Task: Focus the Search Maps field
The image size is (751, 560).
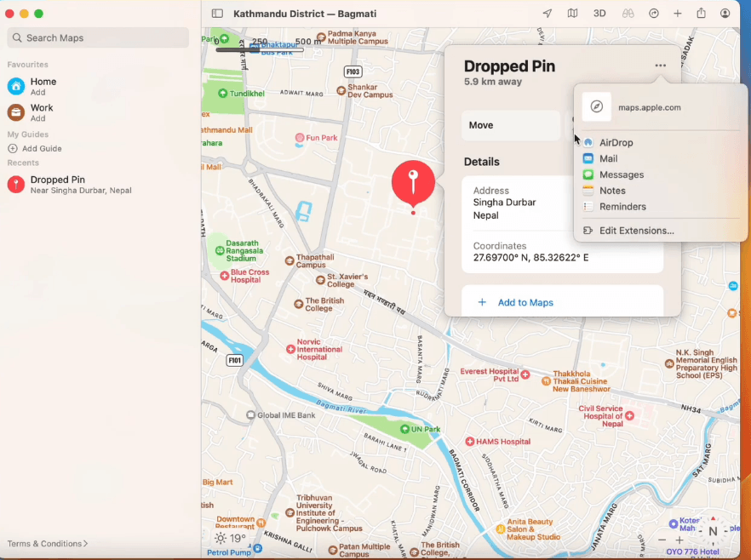Action: 98,37
